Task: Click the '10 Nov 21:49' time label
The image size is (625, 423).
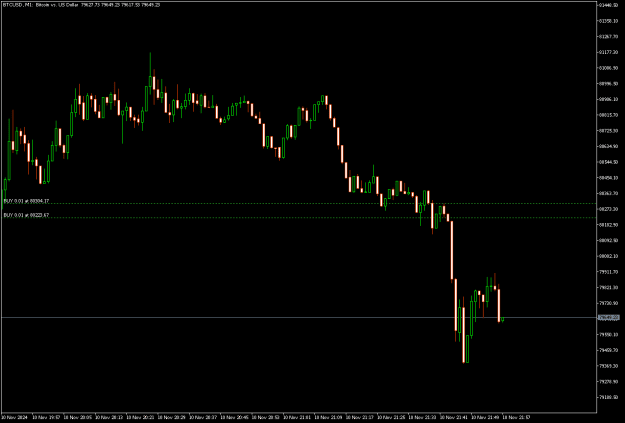Action: 485,417
